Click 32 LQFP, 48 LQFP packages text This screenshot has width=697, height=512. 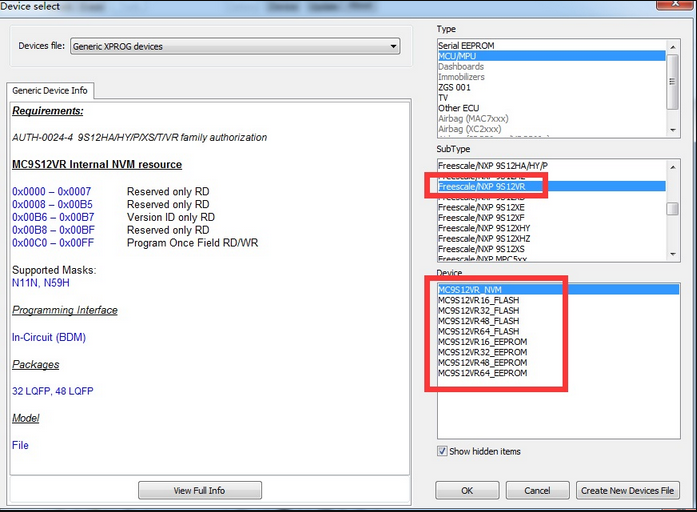pyautogui.click(x=52, y=391)
